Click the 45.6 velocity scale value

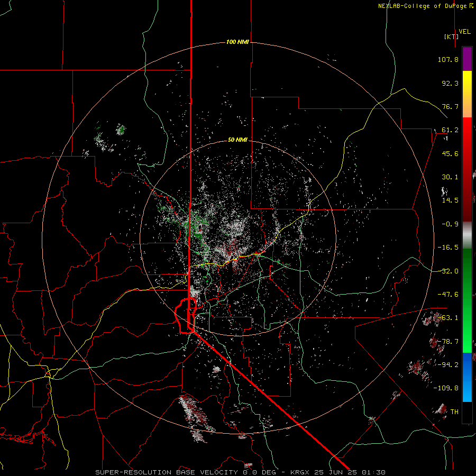[450, 153]
